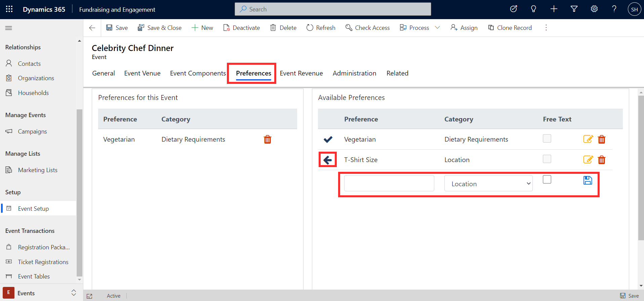
Task: Click the Fundraising and Engagement app name
Action: click(117, 9)
